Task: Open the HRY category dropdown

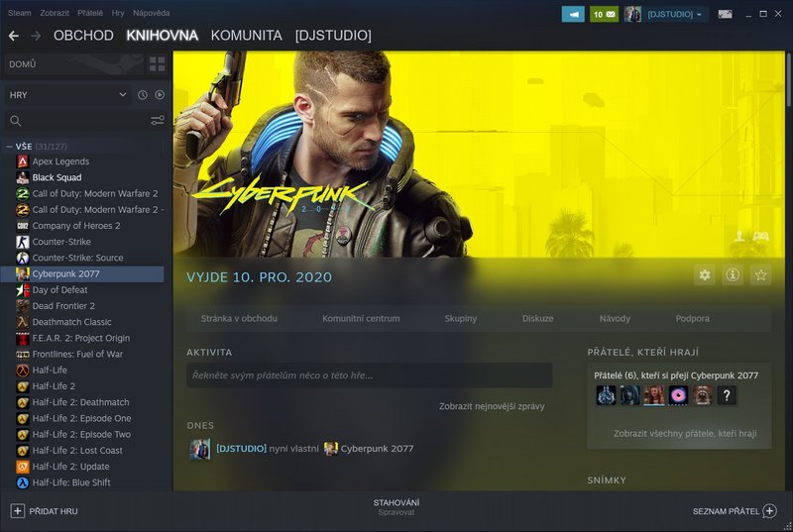Action: click(67, 95)
